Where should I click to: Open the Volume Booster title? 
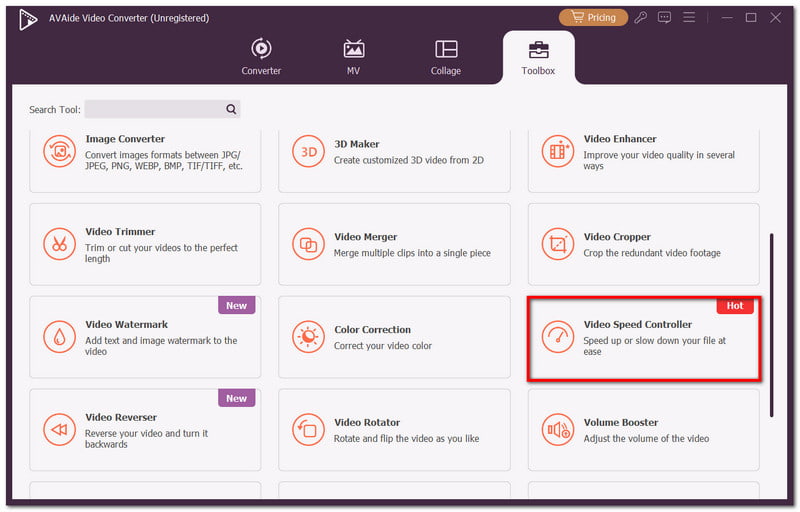point(621,423)
